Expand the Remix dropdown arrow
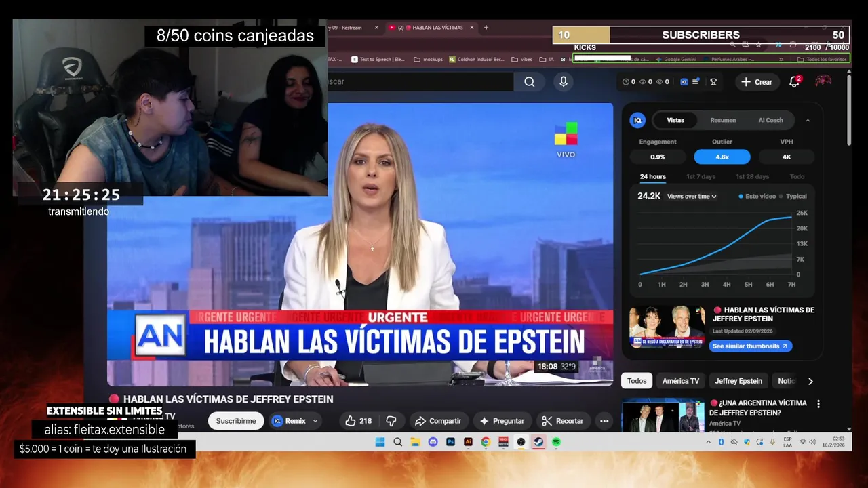Image resolution: width=868 pixels, height=488 pixels. [315, 421]
